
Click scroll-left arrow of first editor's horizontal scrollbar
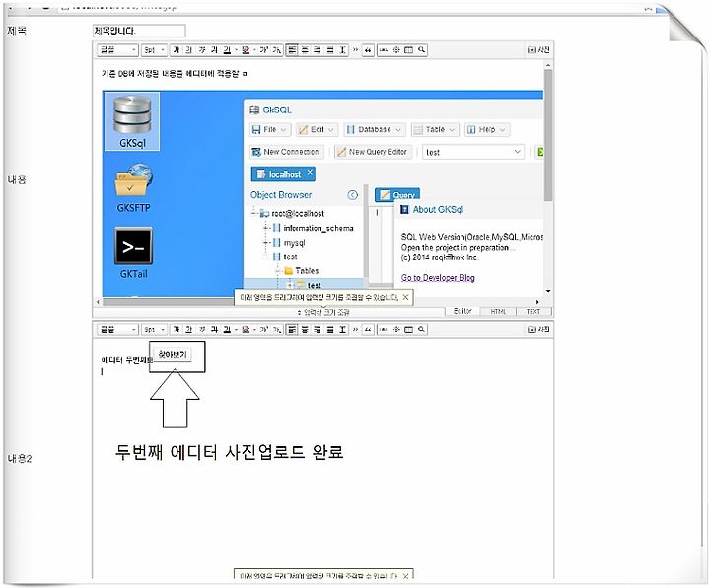(99, 302)
